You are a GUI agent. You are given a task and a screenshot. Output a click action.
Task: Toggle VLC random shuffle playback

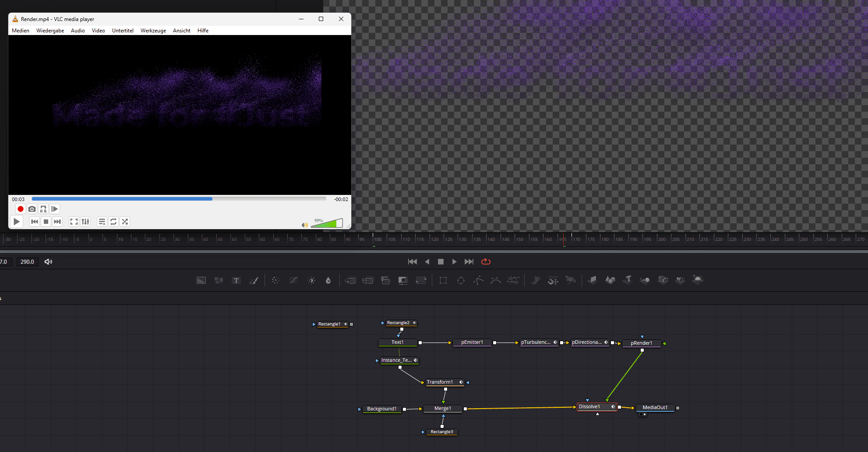click(125, 222)
